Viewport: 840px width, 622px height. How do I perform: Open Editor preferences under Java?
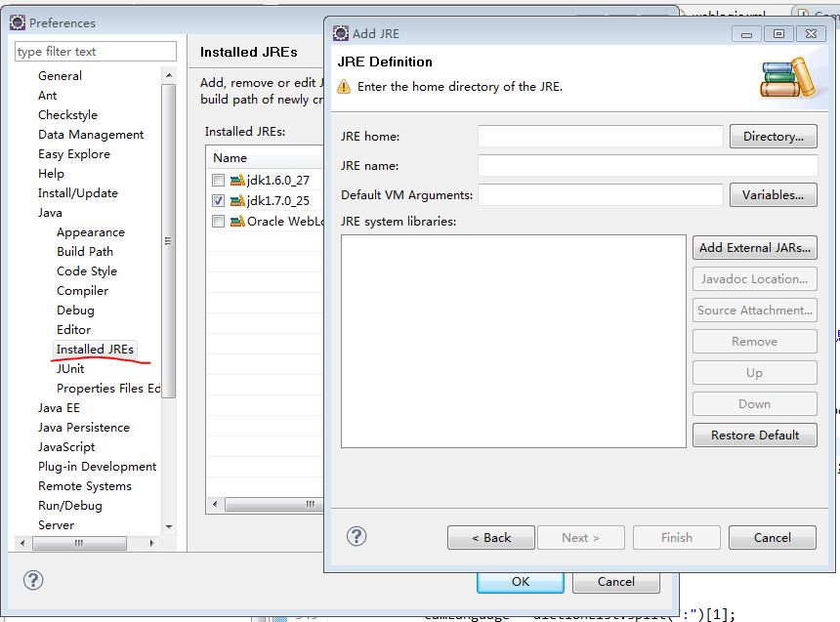74,329
